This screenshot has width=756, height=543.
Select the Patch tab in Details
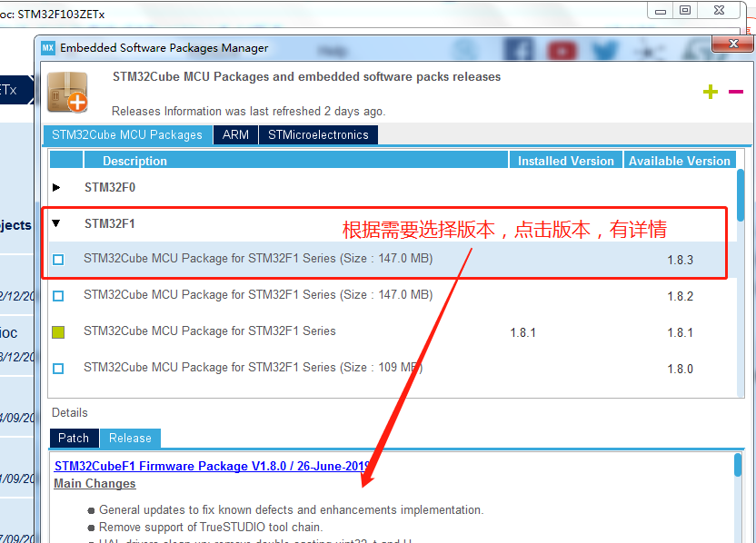tap(74, 438)
